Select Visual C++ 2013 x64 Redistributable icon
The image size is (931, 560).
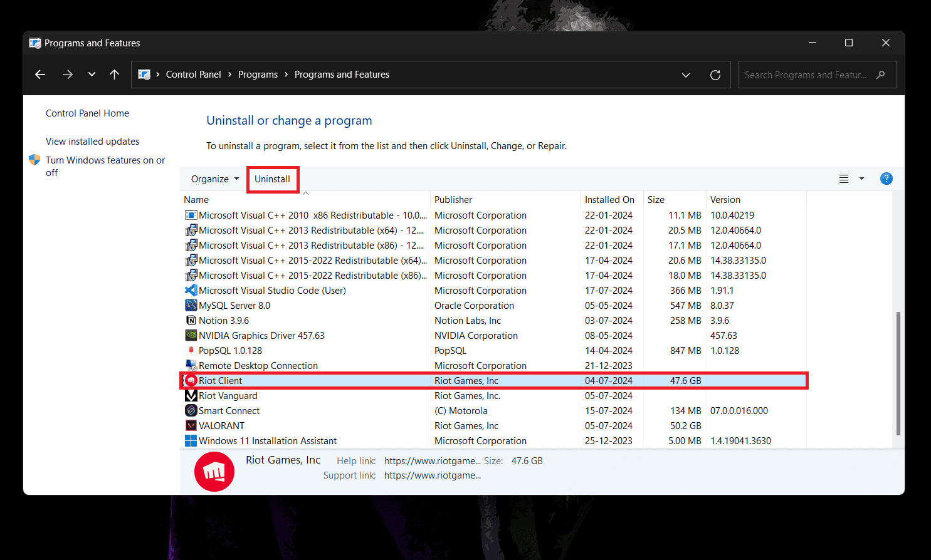[x=191, y=231]
